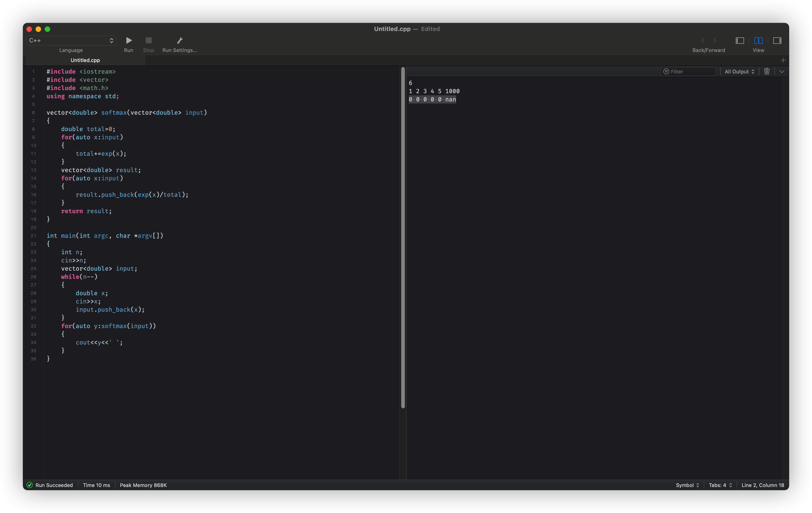
Task: Click the Stop square button
Action: coord(148,40)
